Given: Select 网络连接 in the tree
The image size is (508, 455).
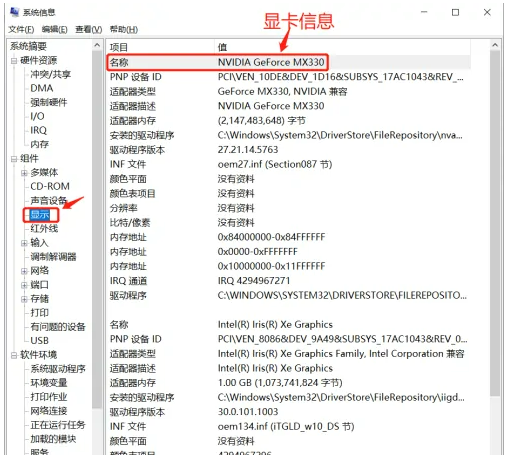Looking at the screenshot, I should tap(49, 411).
